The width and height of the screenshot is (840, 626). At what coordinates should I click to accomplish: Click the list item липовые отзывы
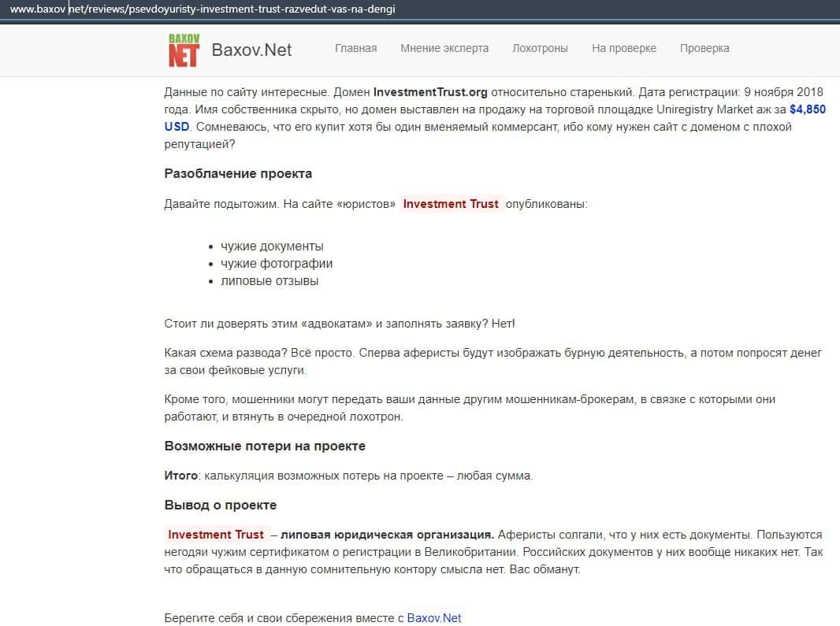click(x=269, y=281)
